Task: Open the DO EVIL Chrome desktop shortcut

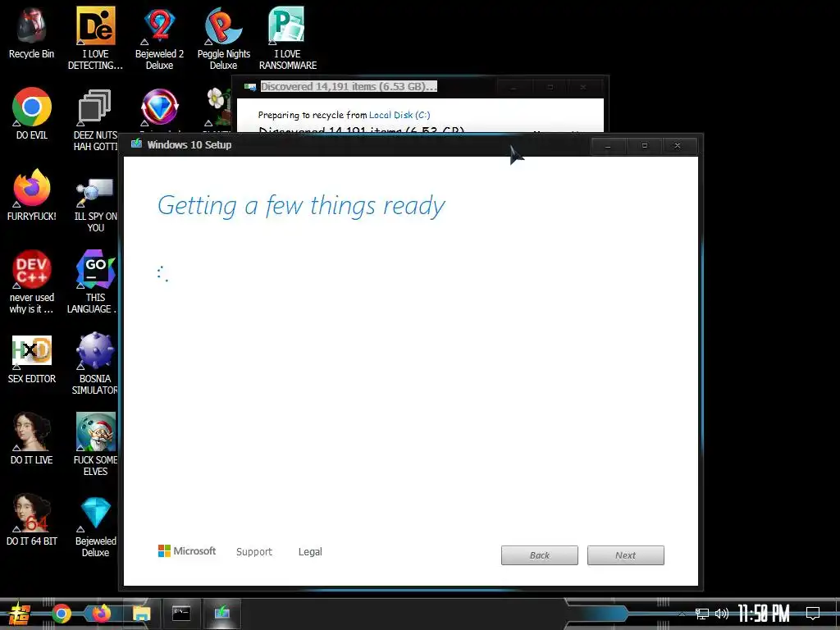Action: pyautogui.click(x=32, y=113)
